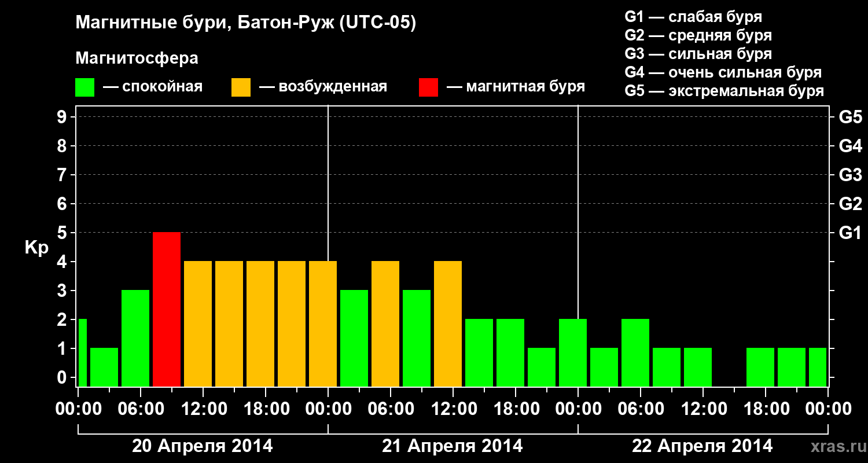Click the 'G1 — слабая буря' legend line
The image size is (868, 463).
[693, 17]
